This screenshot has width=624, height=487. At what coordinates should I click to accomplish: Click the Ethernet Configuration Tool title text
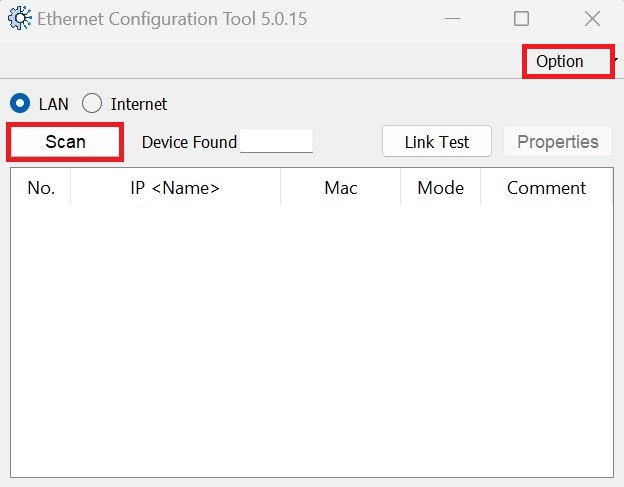(172, 19)
